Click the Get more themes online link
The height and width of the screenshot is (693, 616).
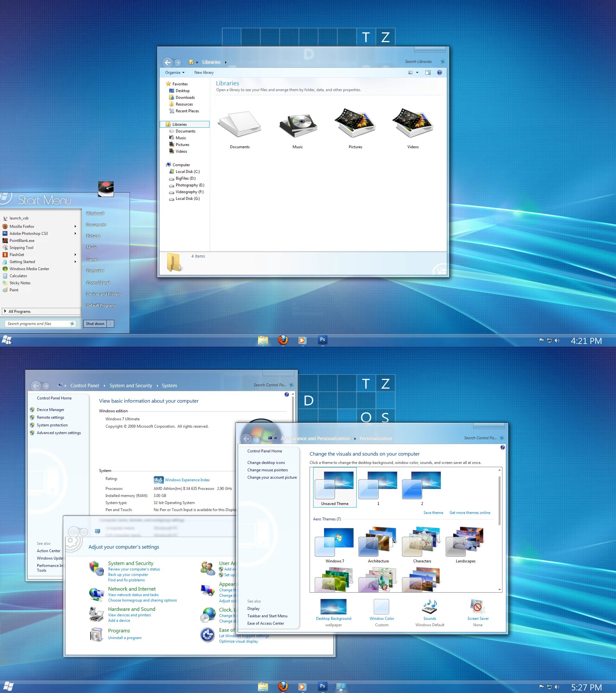coord(470,513)
